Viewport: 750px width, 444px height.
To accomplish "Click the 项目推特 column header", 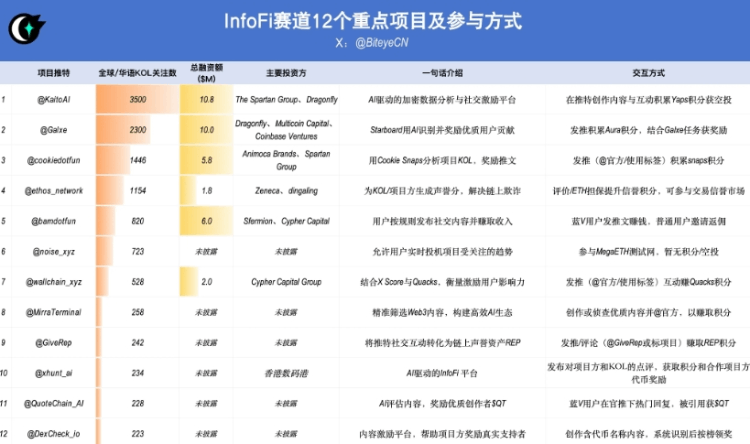I will 54,73.
